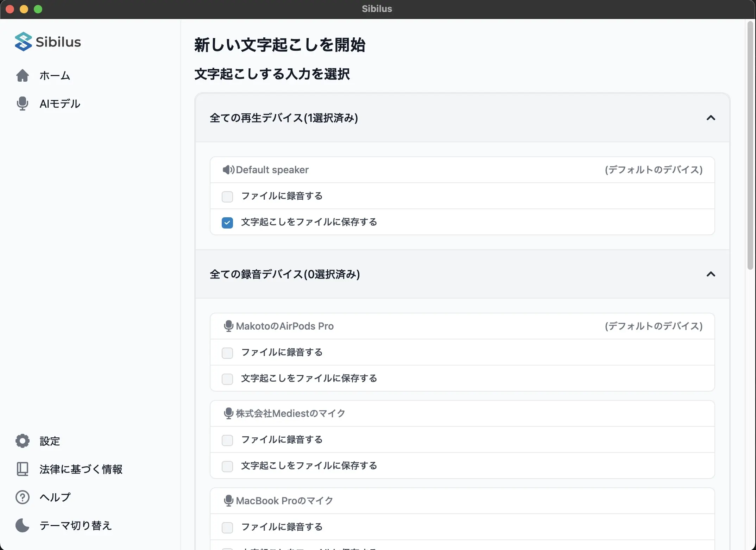Viewport: 756px width, 550px height.
Task: Click the home icon in sidebar
Action: [x=23, y=75]
